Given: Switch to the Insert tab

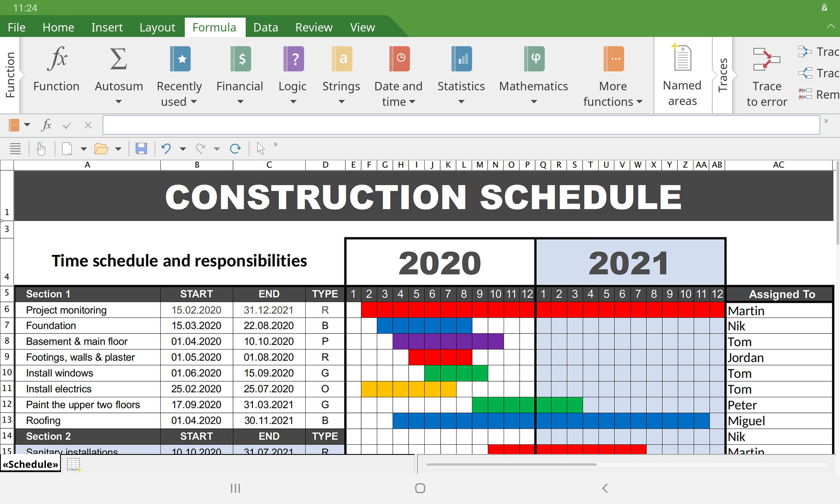Looking at the screenshot, I should (107, 27).
